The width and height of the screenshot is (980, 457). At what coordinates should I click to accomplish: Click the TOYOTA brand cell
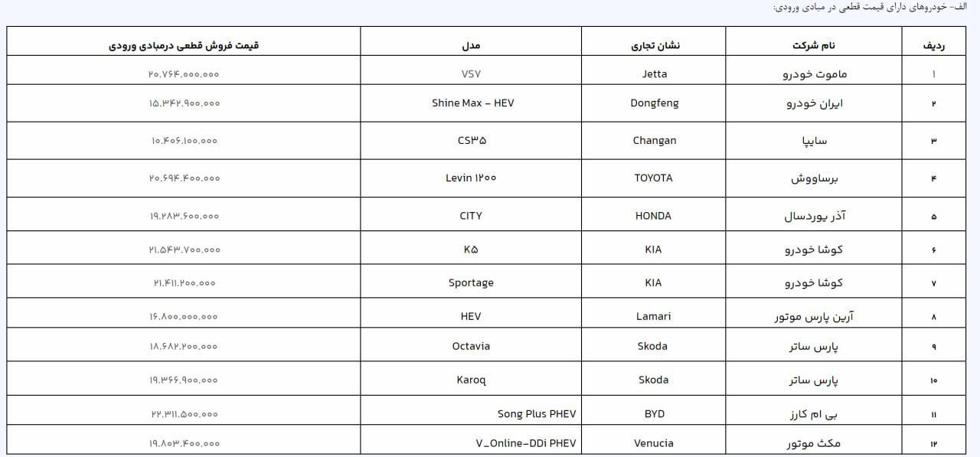pyautogui.click(x=654, y=178)
